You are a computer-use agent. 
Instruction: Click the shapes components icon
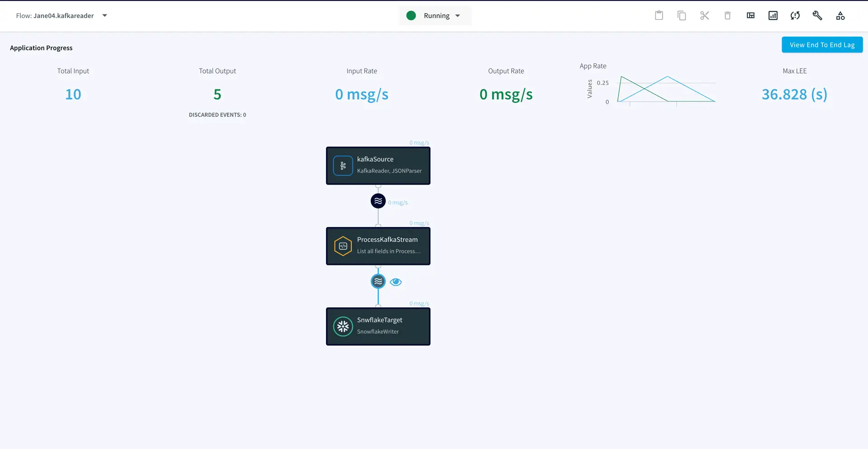coord(840,16)
